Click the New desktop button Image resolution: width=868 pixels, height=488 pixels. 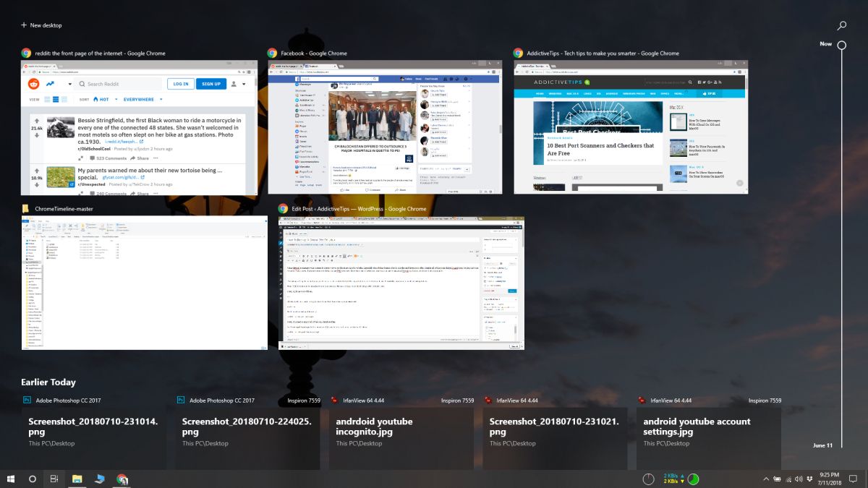[x=41, y=25]
